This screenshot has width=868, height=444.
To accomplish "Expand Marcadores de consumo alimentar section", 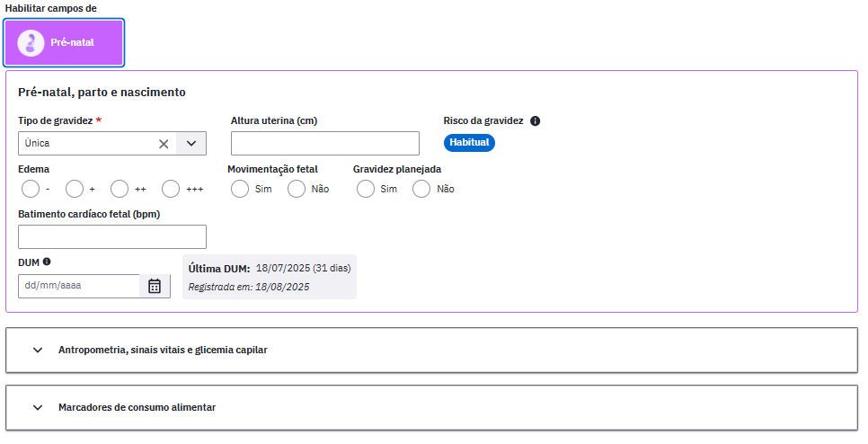I will coord(432,407).
